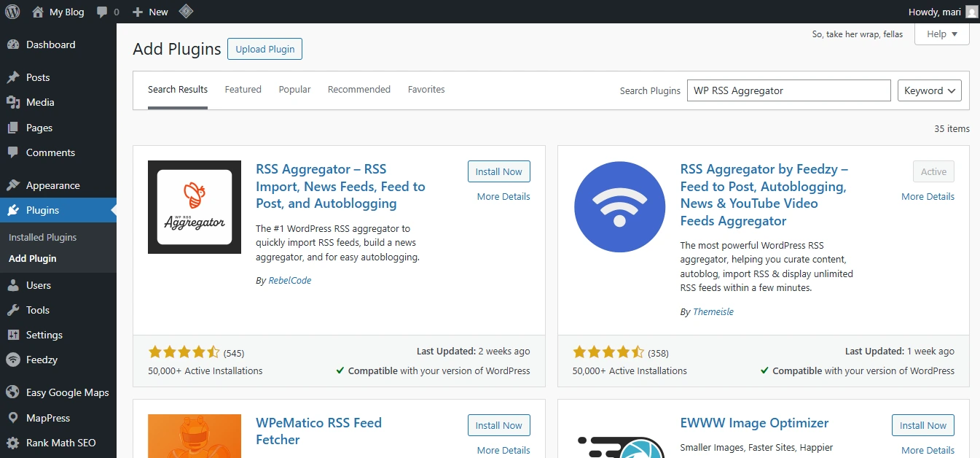Open the Keyword search type dropdown
Screen dimensions: 980x458
pyautogui.click(x=929, y=90)
